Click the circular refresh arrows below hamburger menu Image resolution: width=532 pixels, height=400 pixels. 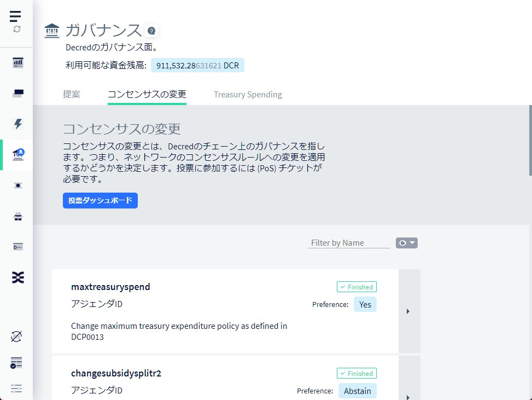[17, 29]
